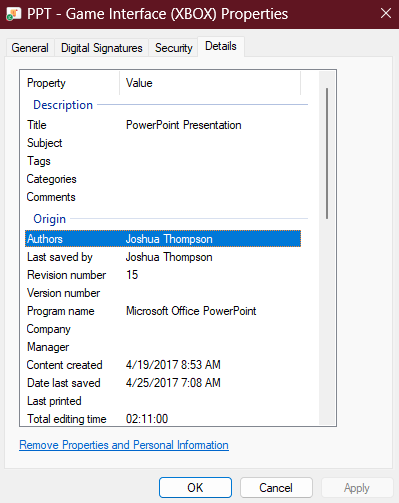Confirm with the OK button
Screen dimensions: 399x503
click(x=195, y=488)
